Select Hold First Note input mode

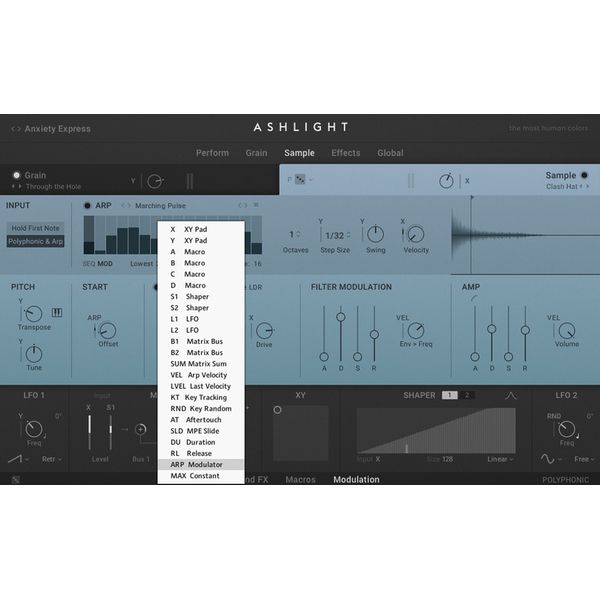(x=35, y=228)
